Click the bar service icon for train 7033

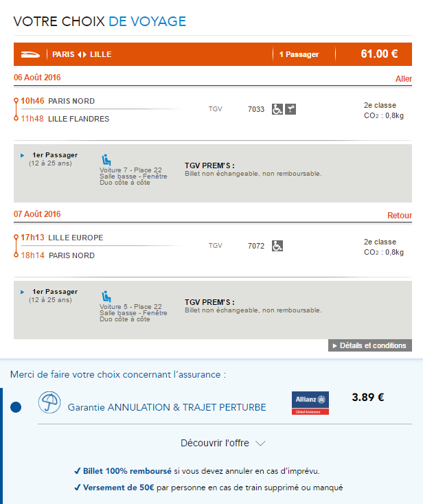pos(290,109)
